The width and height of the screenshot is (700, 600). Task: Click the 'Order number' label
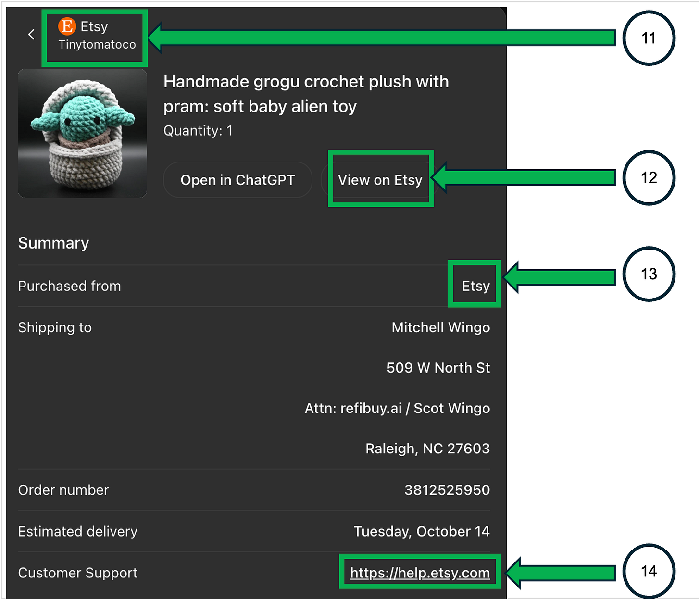click(x=63, y=490)
